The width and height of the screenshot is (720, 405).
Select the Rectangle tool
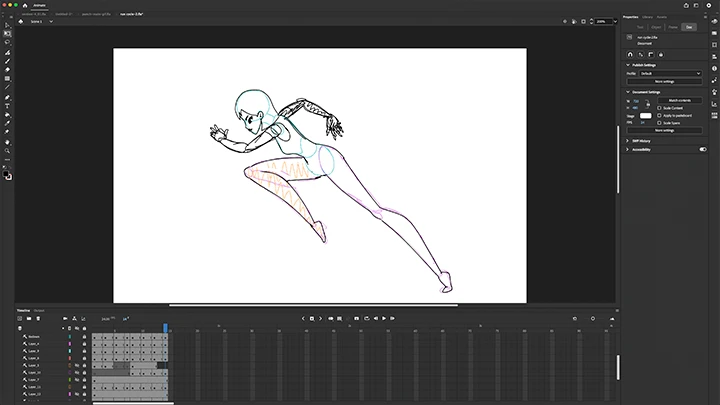coord(7,78)
